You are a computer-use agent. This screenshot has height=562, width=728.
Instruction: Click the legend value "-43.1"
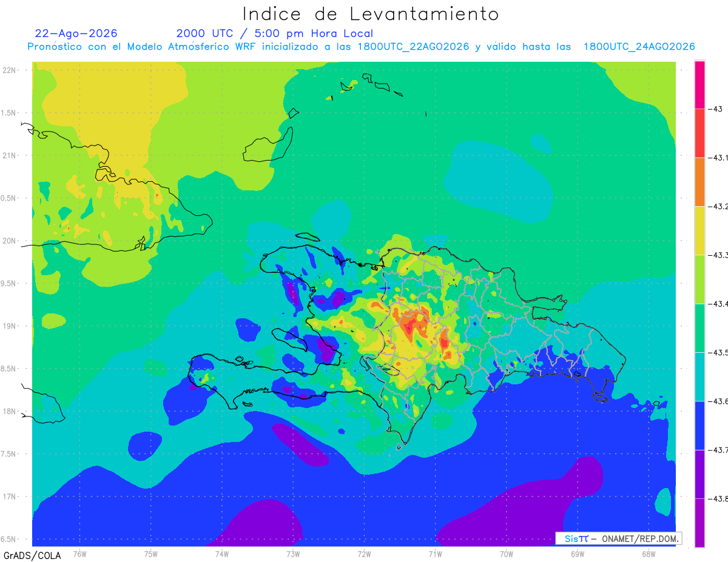(x=718, y=158)
